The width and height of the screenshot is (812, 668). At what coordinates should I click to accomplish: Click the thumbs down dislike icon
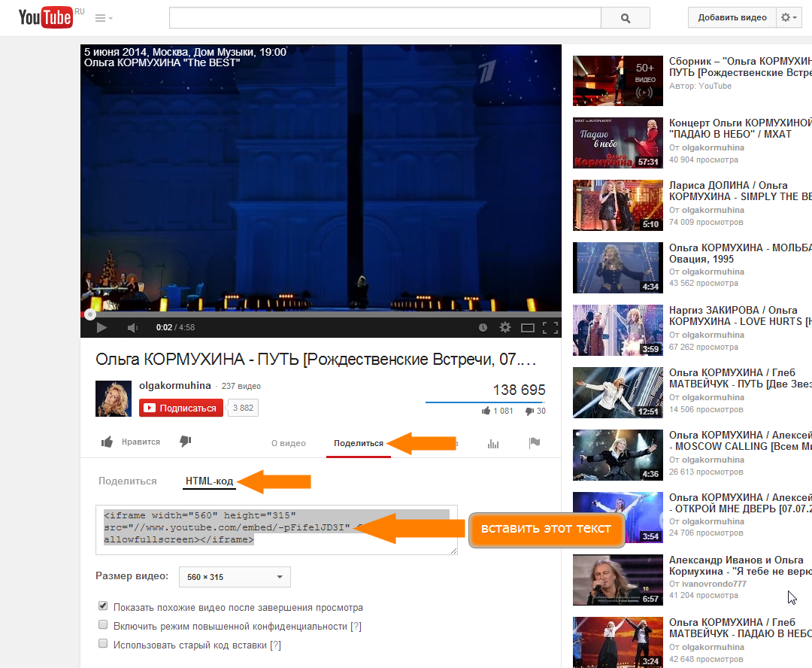186,442
